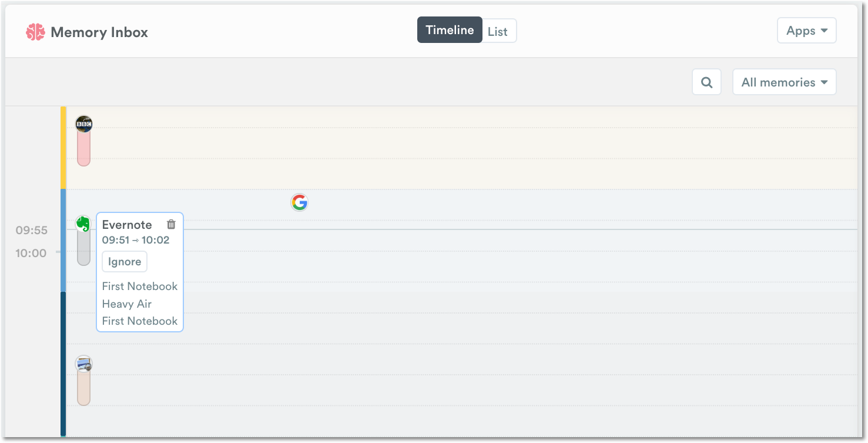
Task: Click the gray Evernote duration bar
Action: [83, 248]
